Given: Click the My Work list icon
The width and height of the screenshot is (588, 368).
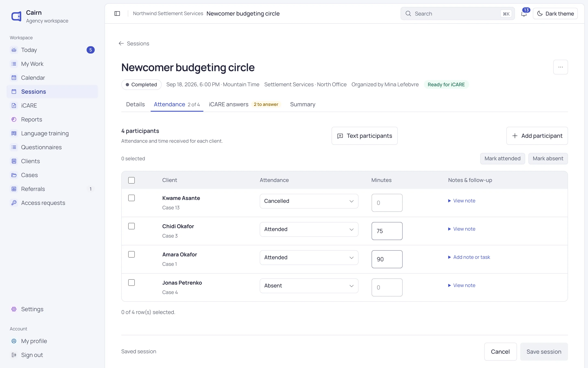Looking at the screenshot, I should point(14,64).
